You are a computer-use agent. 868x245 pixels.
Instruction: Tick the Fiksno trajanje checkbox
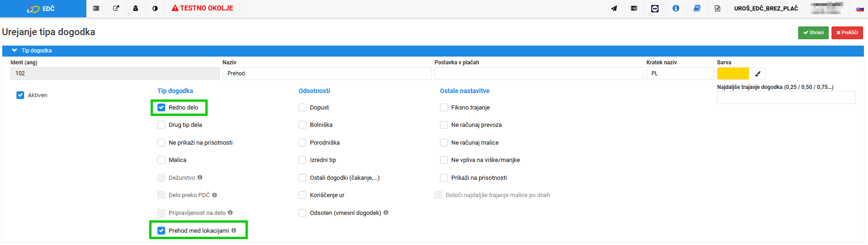444,108
